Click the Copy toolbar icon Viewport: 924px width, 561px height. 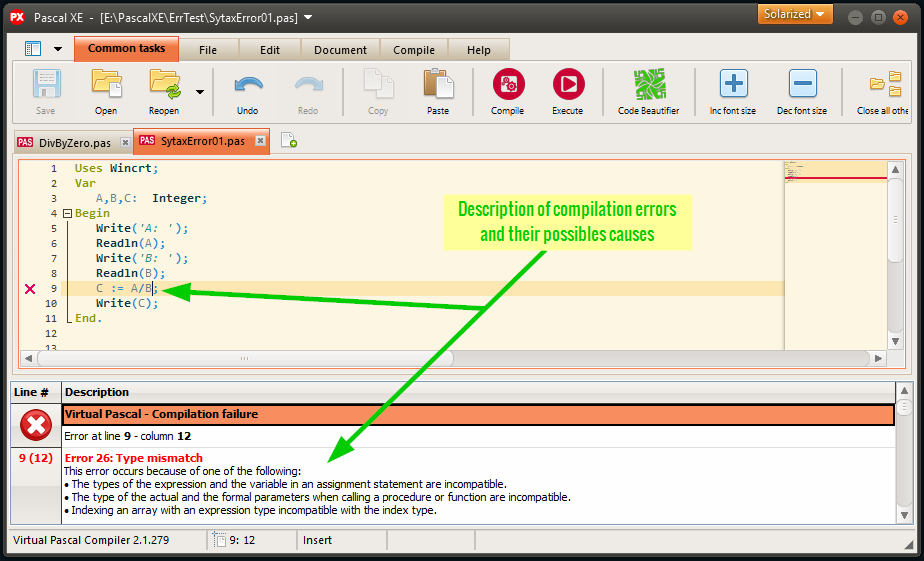point(378,84)
